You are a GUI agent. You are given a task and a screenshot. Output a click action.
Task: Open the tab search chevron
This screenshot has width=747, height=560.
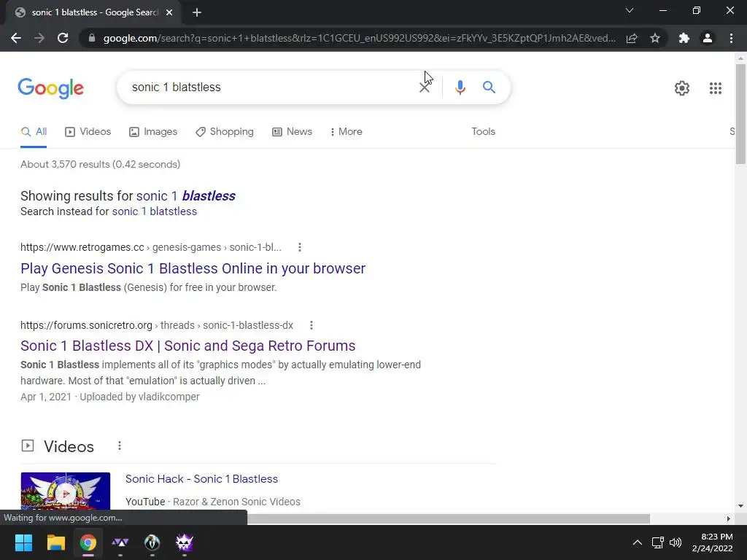pyautogui.click(x=630, y=10)
